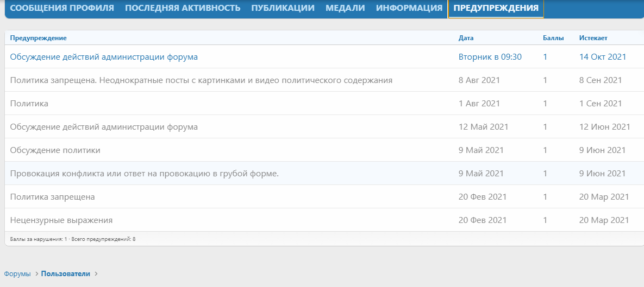Click the chevron arrow after Пользователи breadcrumb
This screenshot has width=644, height=287.
click(96, 274)
